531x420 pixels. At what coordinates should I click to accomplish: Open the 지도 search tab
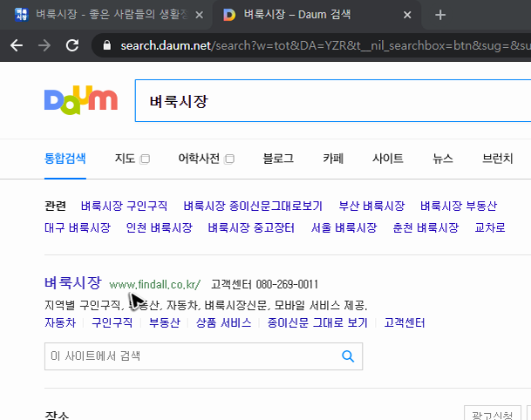click(125, 159)
